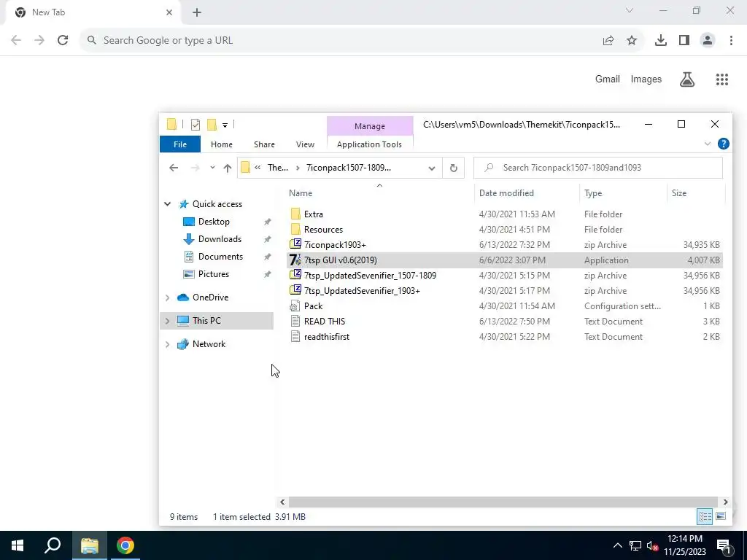Switch to large icons view layout
Viewport: 747px width, 560px height.
(720, 516)
